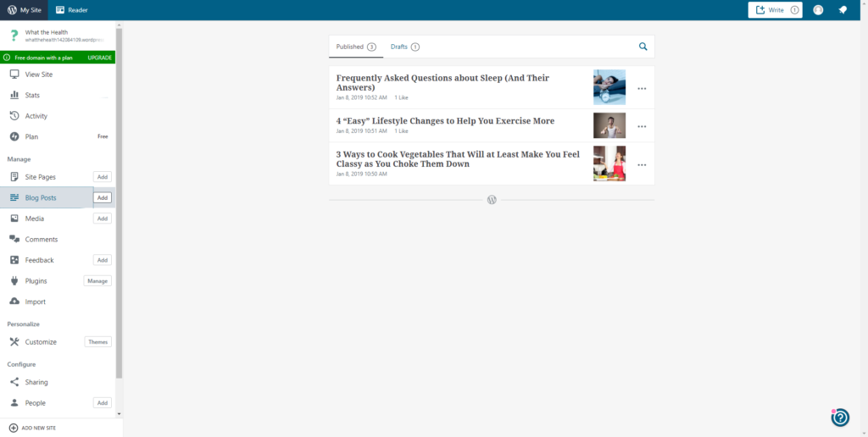
Task: Click the Plugins plug icon
Action: [x=14, y=281]
